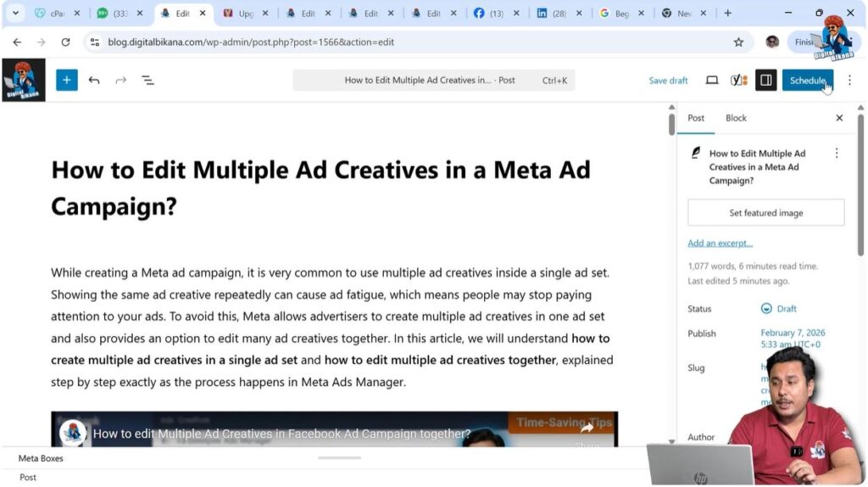Open editor options three-dot menu

pos(849,80)
